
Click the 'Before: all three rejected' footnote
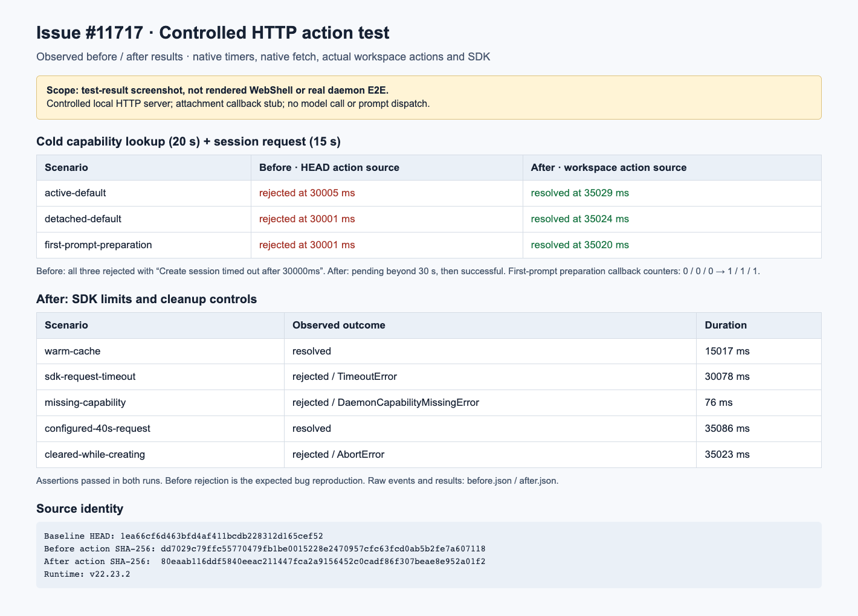click(x=398, y=271)
